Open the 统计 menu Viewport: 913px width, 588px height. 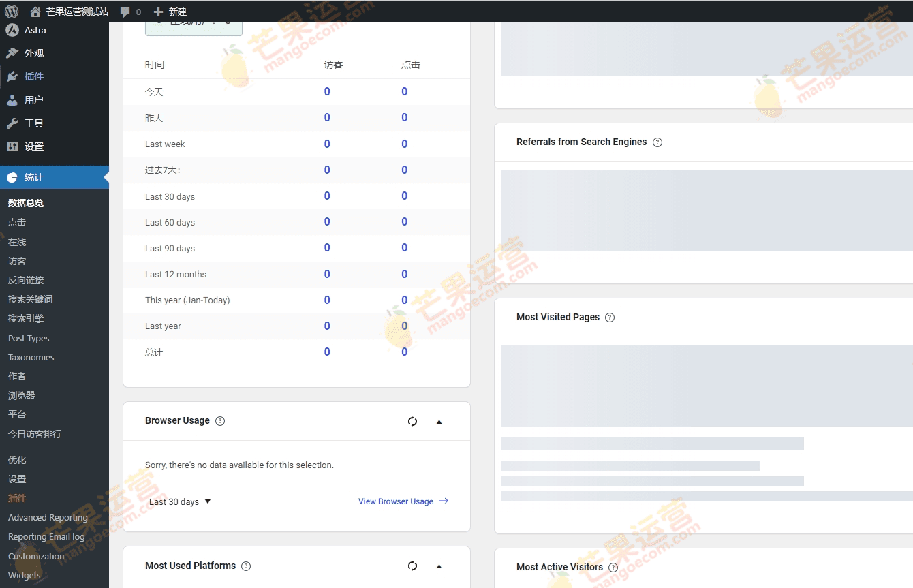coord(55,177)
